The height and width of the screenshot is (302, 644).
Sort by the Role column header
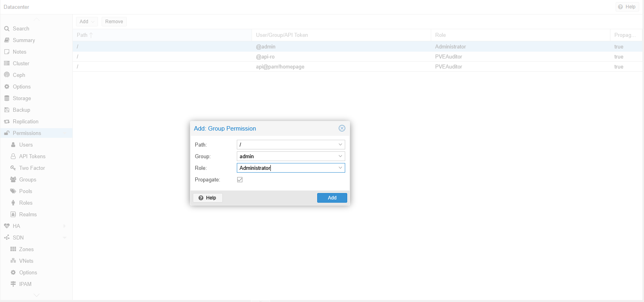coord(520,35)
